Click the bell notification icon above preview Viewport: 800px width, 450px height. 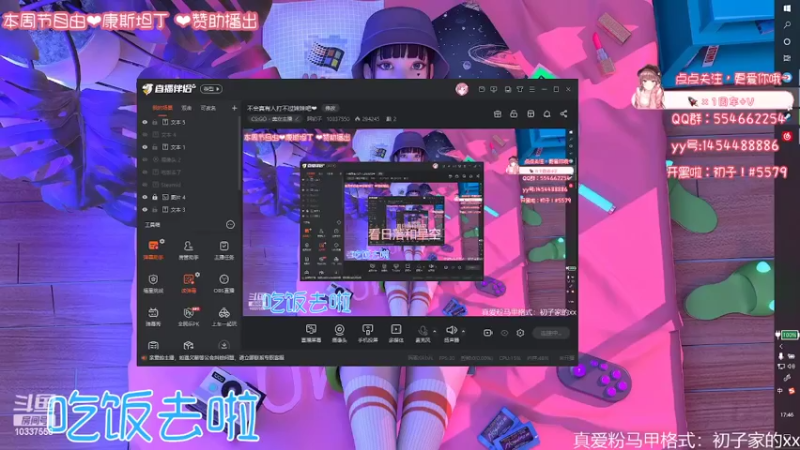pyautogui.click(x=547, y=114)
